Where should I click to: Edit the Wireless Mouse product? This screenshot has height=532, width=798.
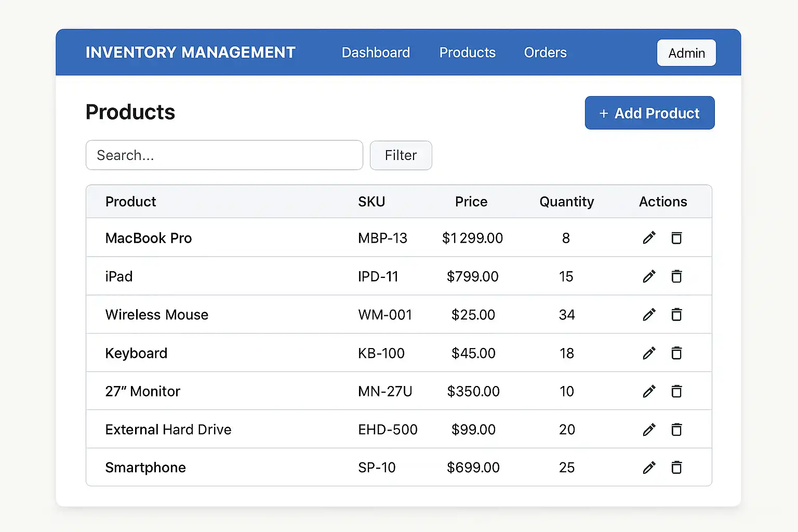[x=649, y=315]
